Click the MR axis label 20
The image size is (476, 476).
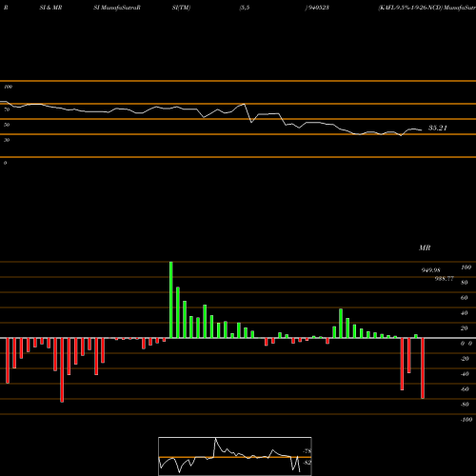[465, 328]
